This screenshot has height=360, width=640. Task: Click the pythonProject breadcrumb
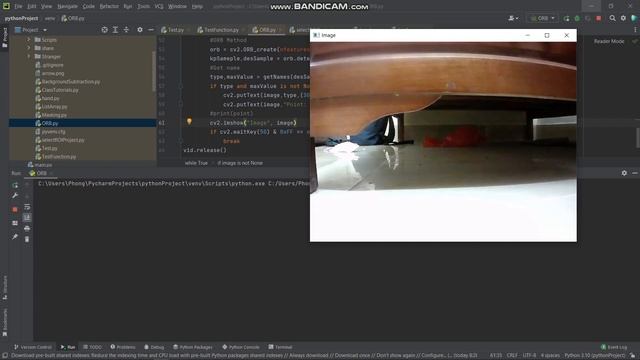point(21,18)
